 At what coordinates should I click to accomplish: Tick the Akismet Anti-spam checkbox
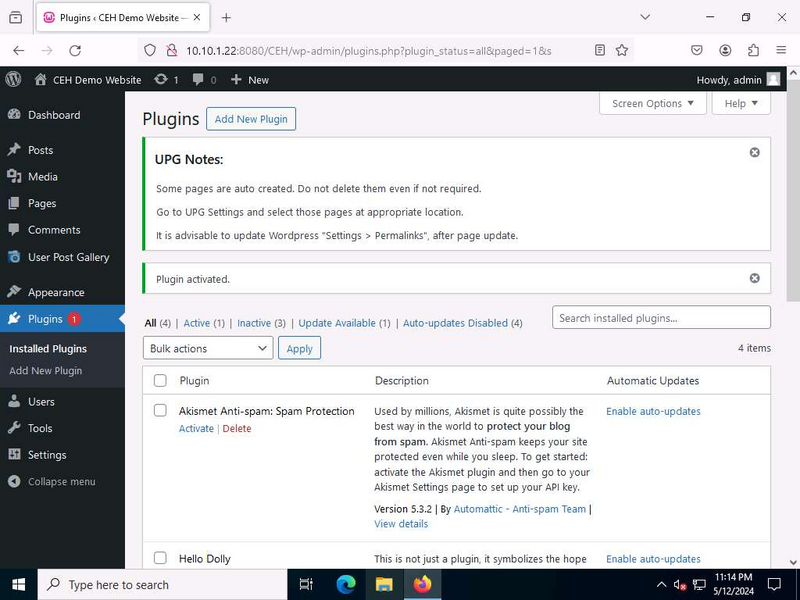[160, 410]
